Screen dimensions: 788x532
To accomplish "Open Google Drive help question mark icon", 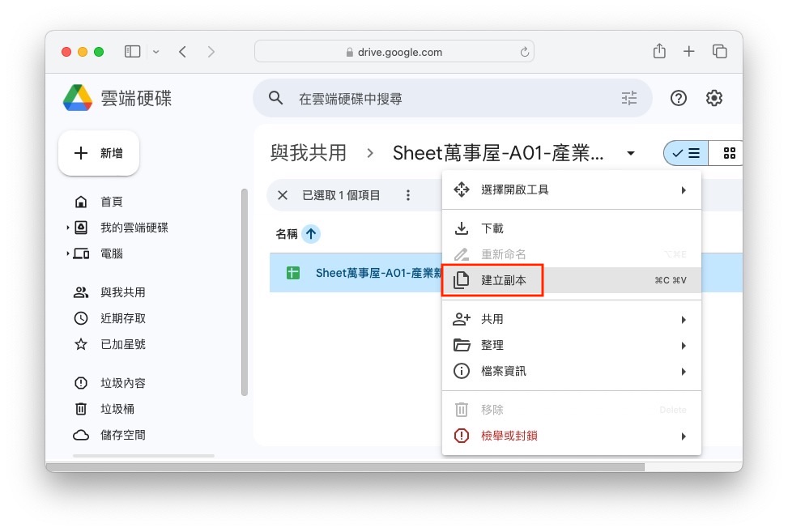I will 678,98.
